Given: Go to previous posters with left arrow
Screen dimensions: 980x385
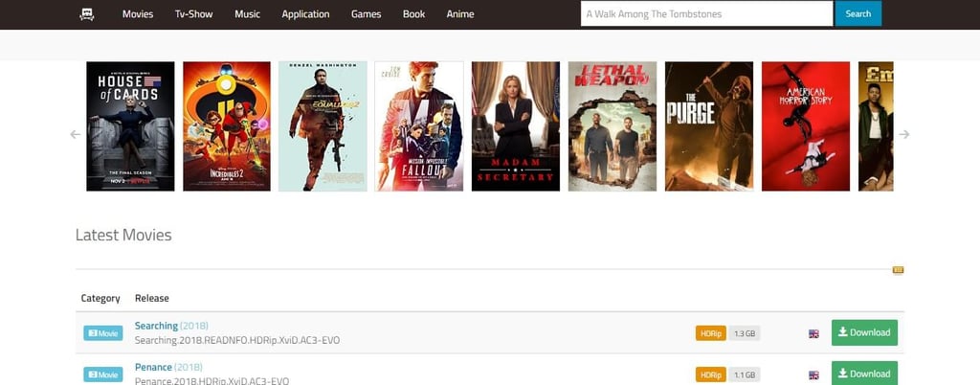Looking at the screenshot, I should (75, 134).
